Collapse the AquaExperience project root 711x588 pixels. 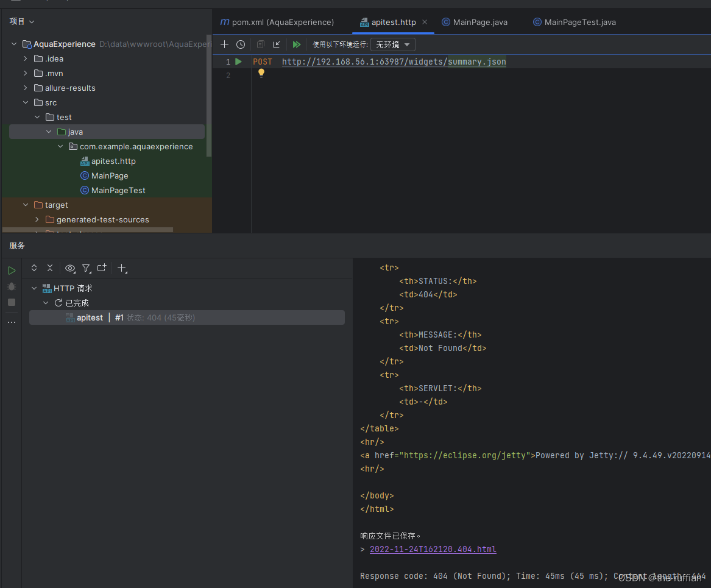13,44
